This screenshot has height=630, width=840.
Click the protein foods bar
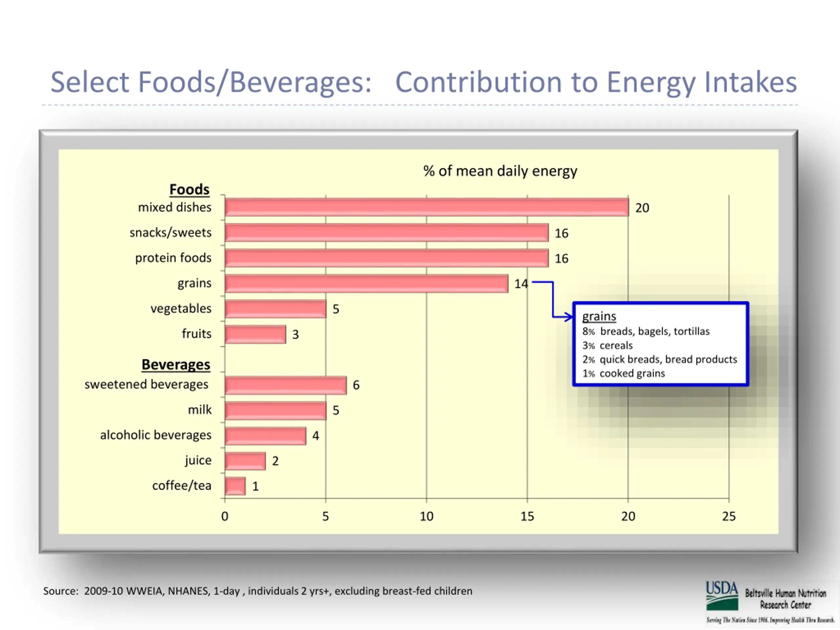[386, 258]
